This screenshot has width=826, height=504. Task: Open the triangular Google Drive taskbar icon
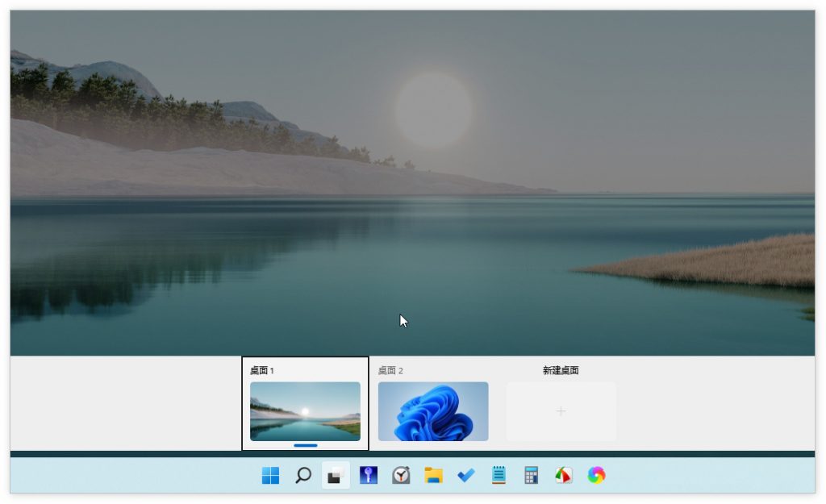pos(563,476)
